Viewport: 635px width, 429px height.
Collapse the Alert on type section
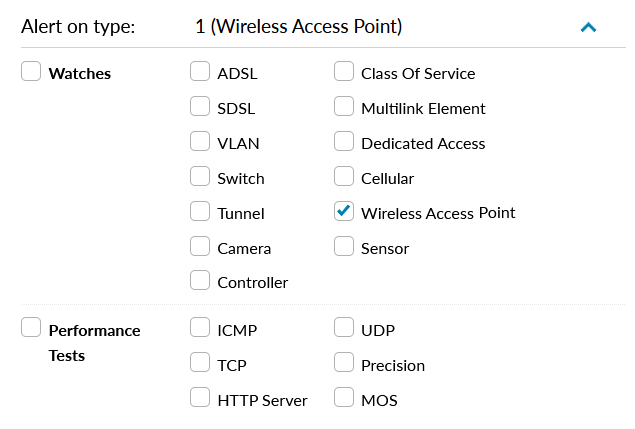coord(589,27)
